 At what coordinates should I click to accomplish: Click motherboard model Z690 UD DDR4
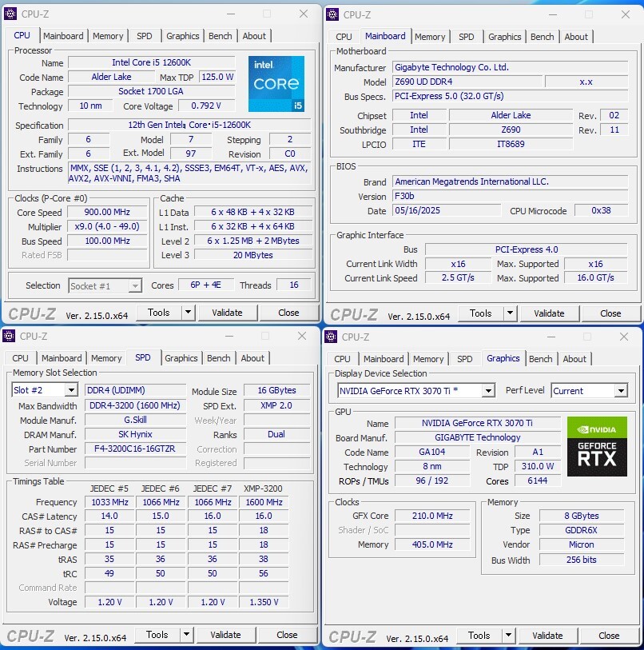[x=467, y=82]
